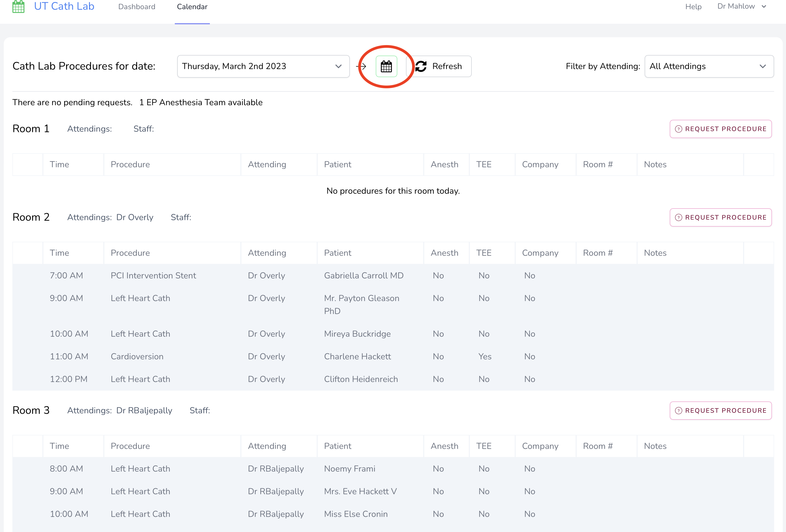Open the Thursday, March 2nd 2023 date dropdown
Screen dimensions: 786x532
click(x=263, y=66)
